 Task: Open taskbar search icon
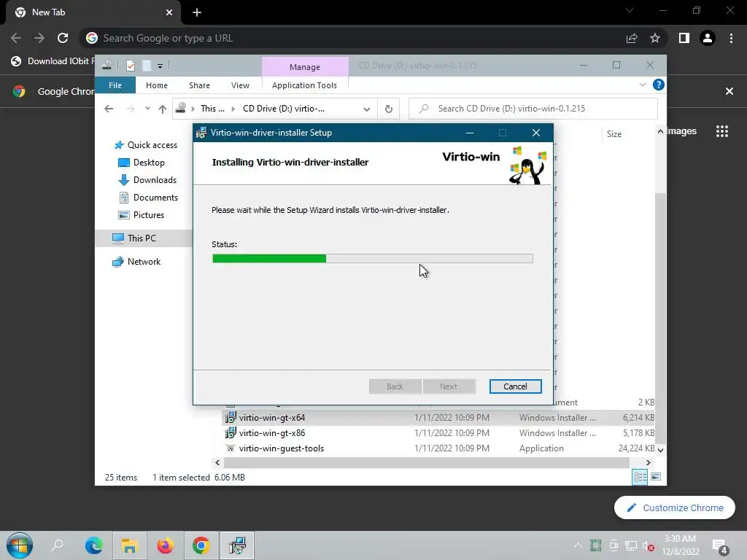coord(57,545)
